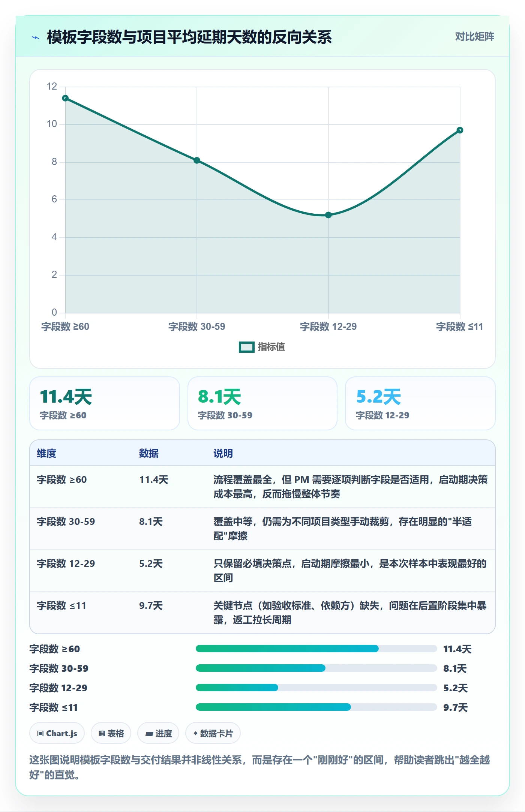Click the 说明 column header

coord(223,453)
